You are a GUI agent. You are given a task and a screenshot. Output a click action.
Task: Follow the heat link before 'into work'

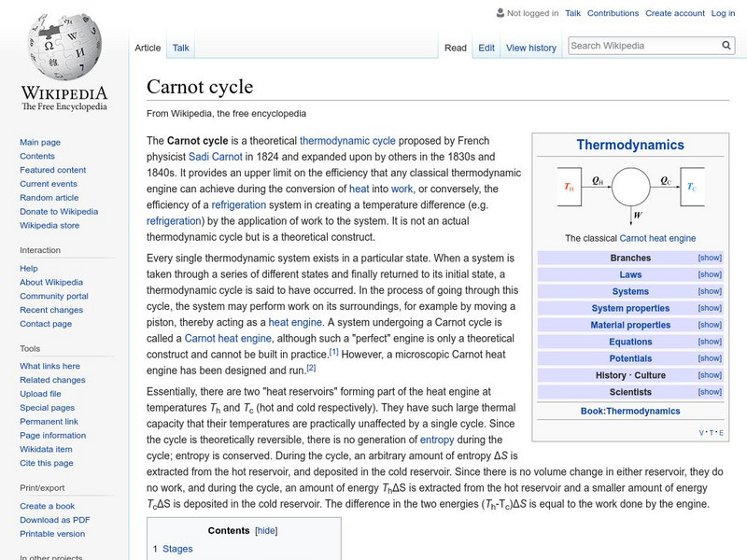pos(359,189)
